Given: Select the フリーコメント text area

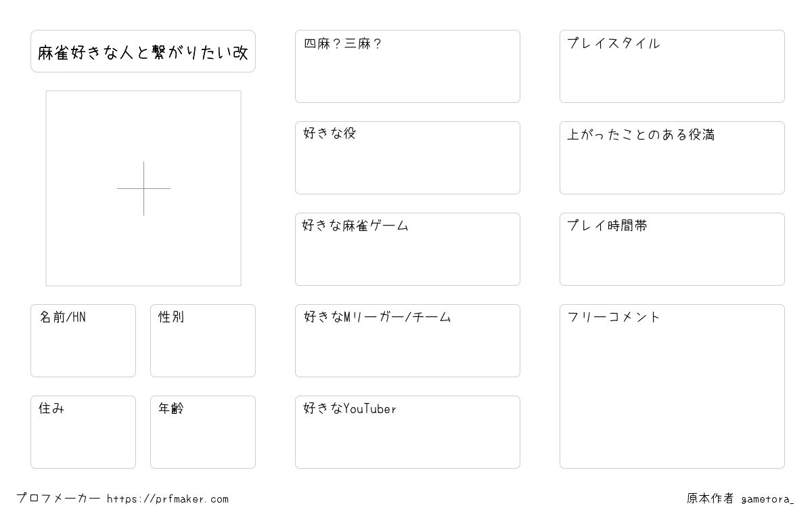Looking at the screenshot, I should pyautogui.click(x=672, y=386).
